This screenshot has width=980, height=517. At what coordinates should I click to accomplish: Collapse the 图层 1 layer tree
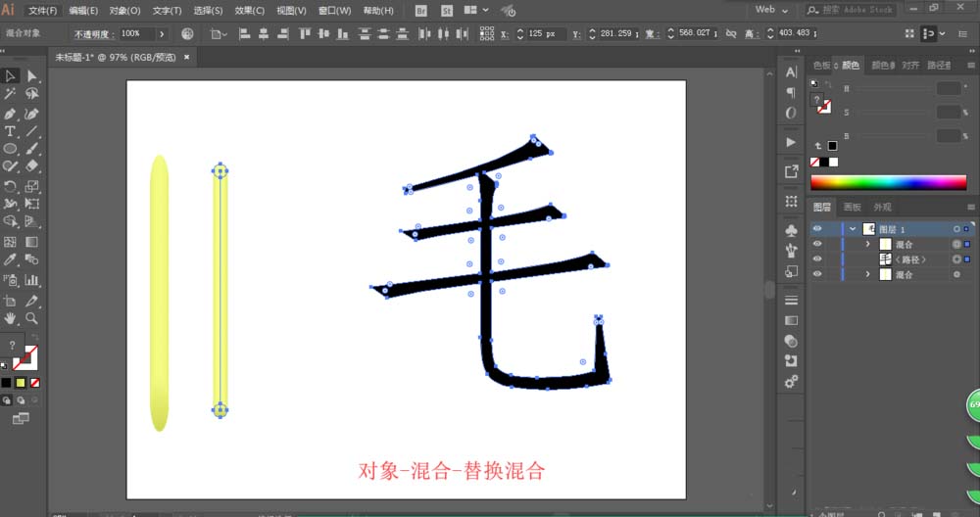click(853, 229)
